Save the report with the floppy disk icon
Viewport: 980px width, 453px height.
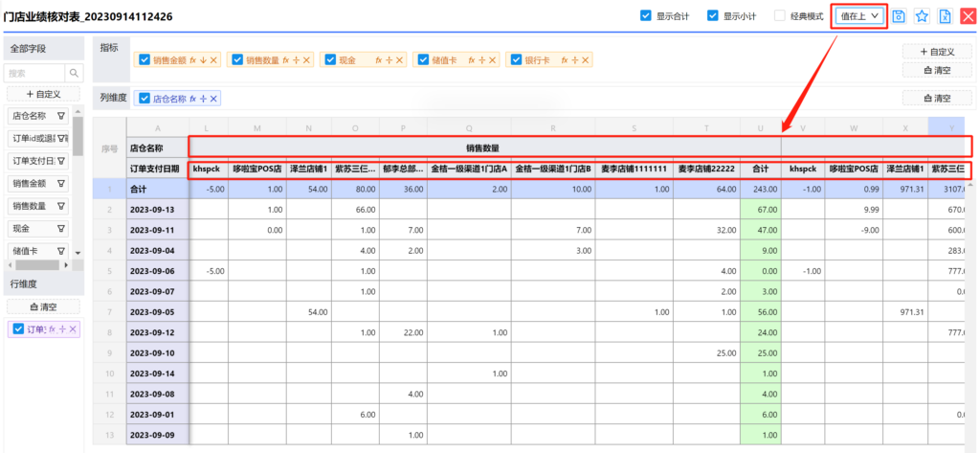(x=899, y=17)
